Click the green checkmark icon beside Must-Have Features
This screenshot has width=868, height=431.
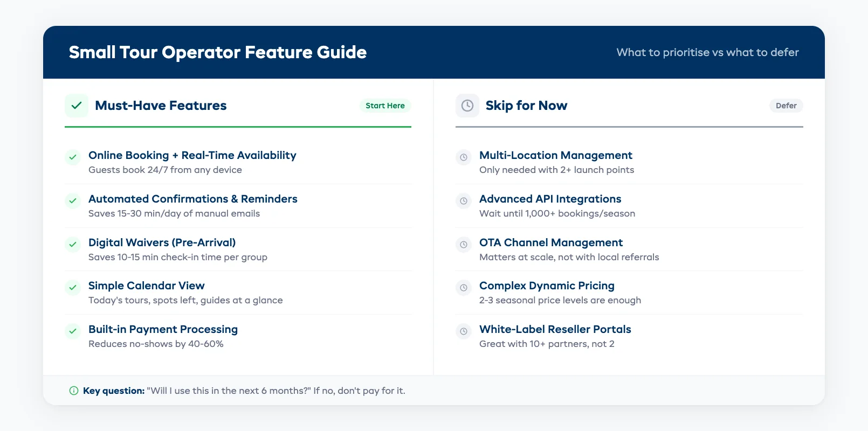[77, 106]
